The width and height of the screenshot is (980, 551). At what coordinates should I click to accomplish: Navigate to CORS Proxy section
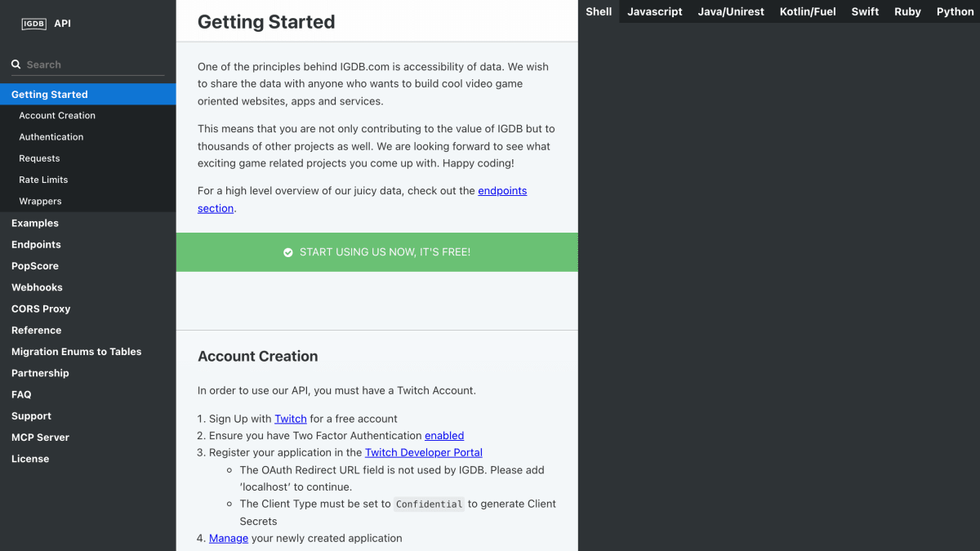tap(87, 309)
